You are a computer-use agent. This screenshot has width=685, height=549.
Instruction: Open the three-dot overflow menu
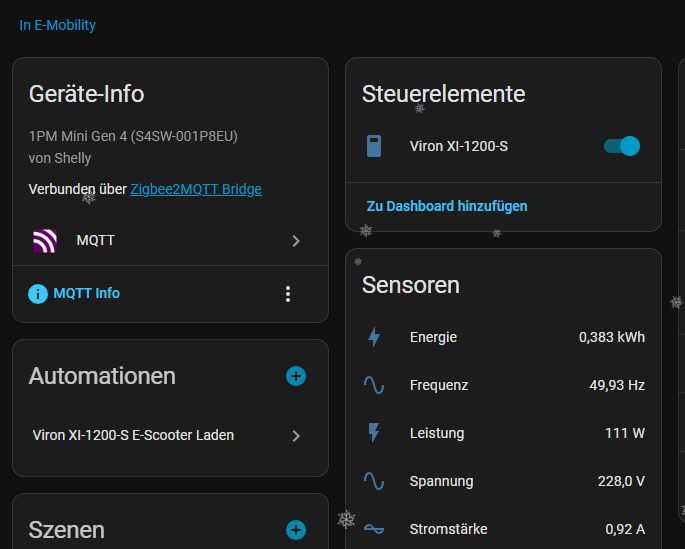288,294
